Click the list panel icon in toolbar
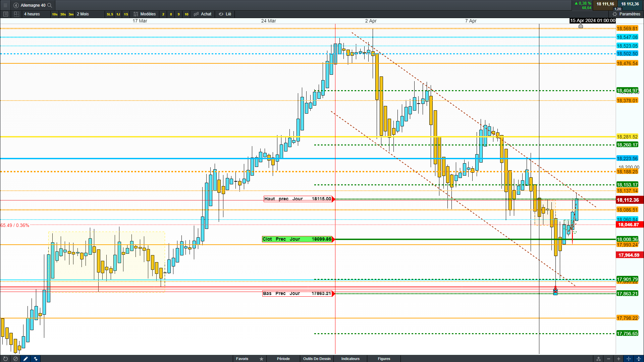The height and width of the screenshot is (362, 644). click(x=5, y=14)
